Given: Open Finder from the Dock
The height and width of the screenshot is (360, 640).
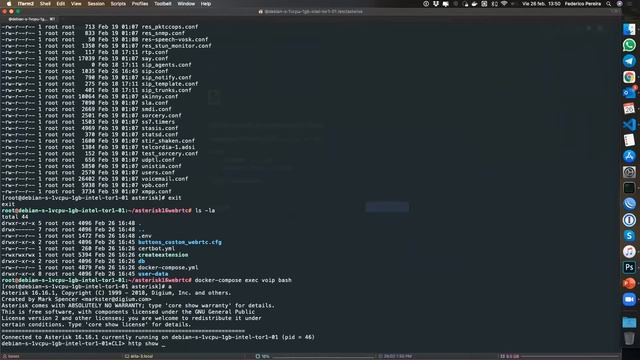Looking at the screenshot, I should pos(629,29).
